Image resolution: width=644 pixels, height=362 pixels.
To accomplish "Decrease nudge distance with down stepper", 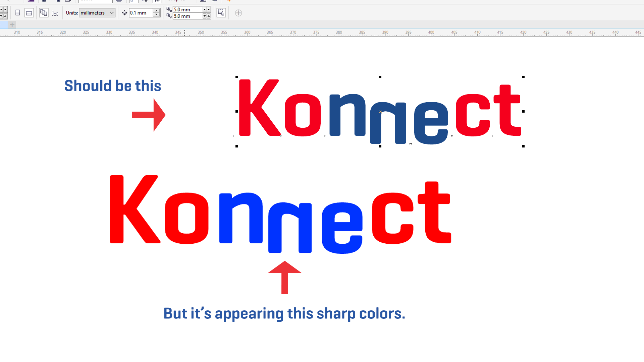I will (x=156, y=15).
